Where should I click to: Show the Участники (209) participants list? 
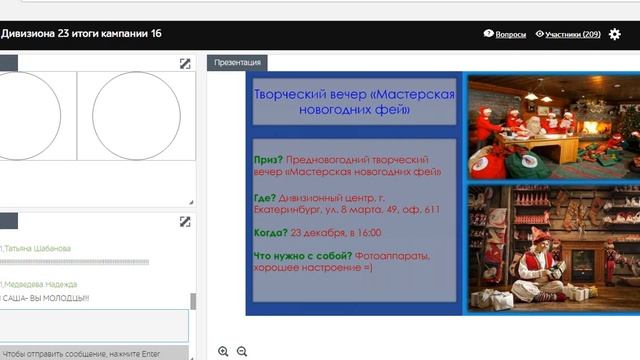pyautogui.click(x=573, y=34)
